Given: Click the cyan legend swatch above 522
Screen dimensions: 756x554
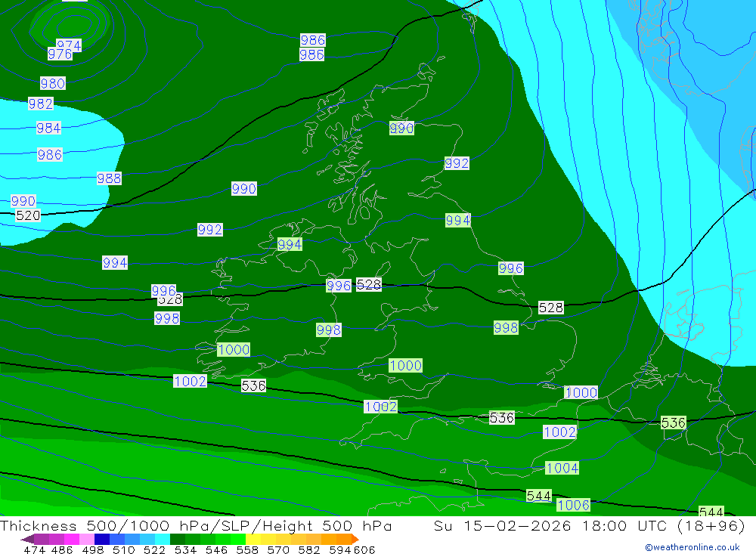Looking at the screenshot, I should click(x=163, y=539).
